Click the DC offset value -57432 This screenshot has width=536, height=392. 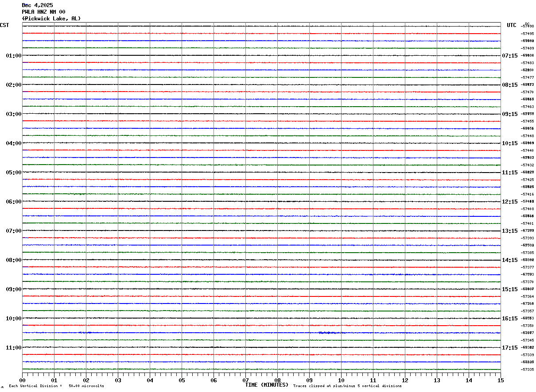[x=528, y=165]
